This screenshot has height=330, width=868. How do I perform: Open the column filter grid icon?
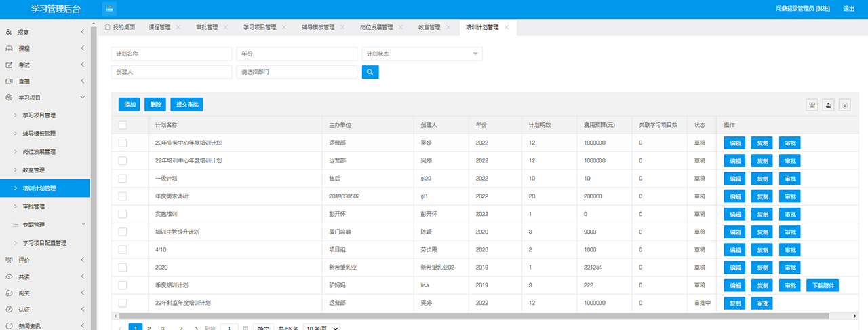[x=812, y=105]
